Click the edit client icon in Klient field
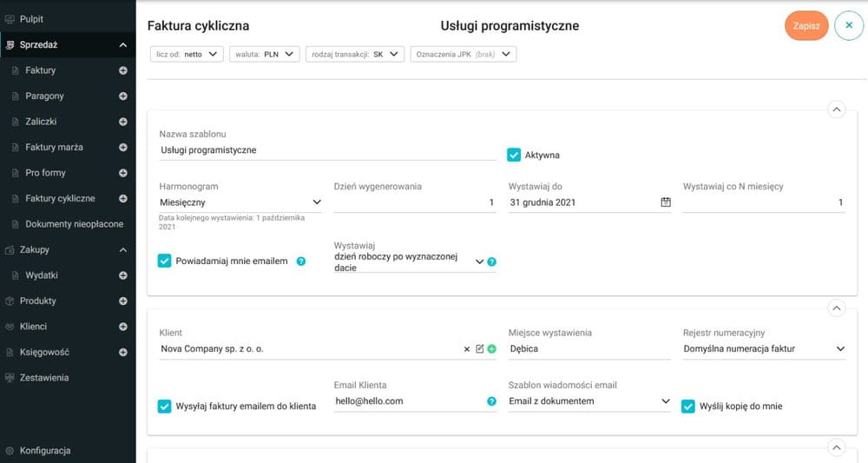This screenshot has width=868, height=463. [479, 349]
